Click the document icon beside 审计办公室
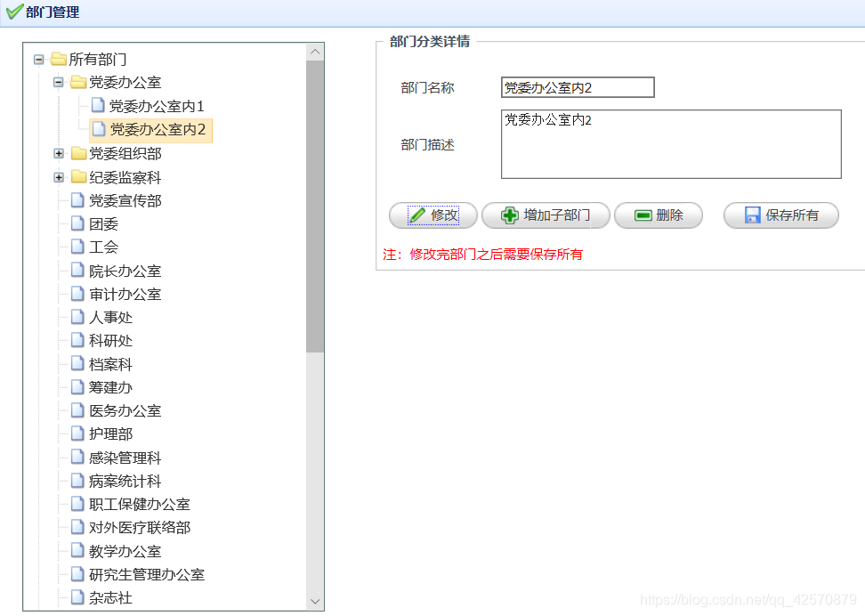The image size is (865, 616). (77, 293)
